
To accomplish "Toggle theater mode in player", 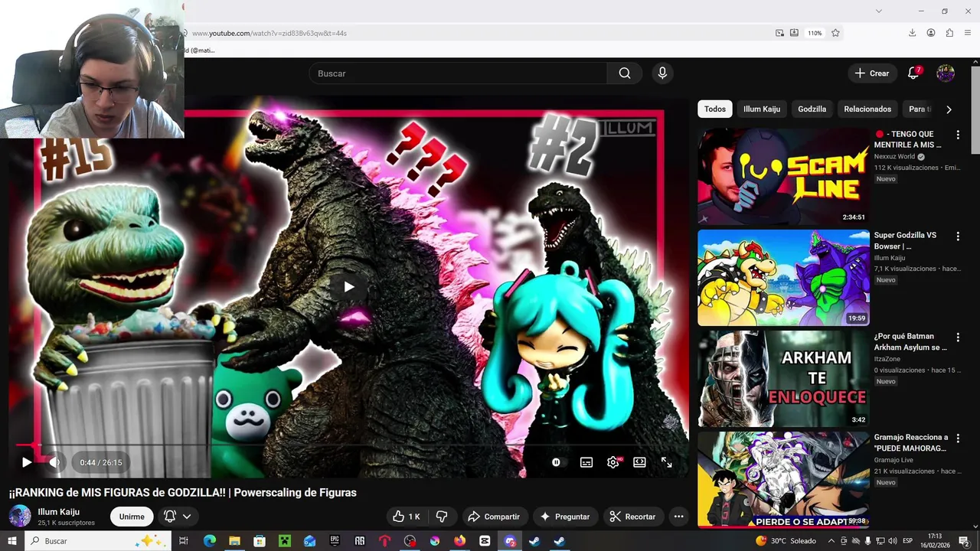I will (x=639, y=462).
